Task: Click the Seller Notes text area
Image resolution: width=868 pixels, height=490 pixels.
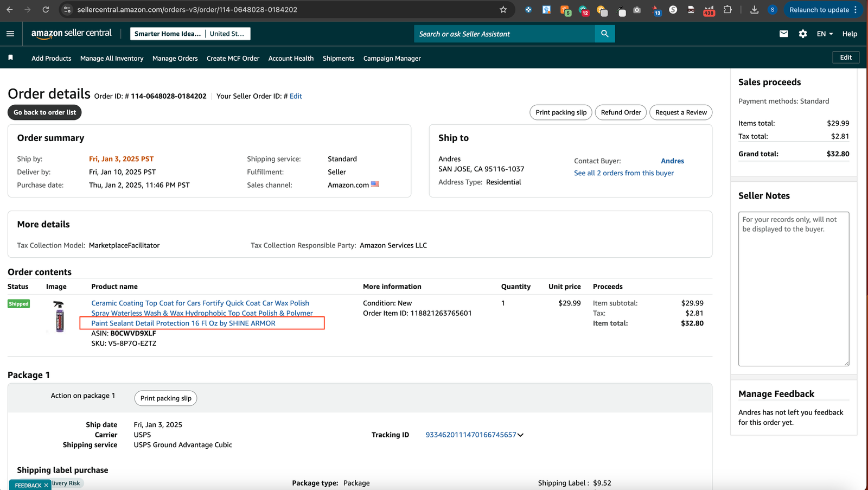Action: pyautogui.click(x=794, y=289)
